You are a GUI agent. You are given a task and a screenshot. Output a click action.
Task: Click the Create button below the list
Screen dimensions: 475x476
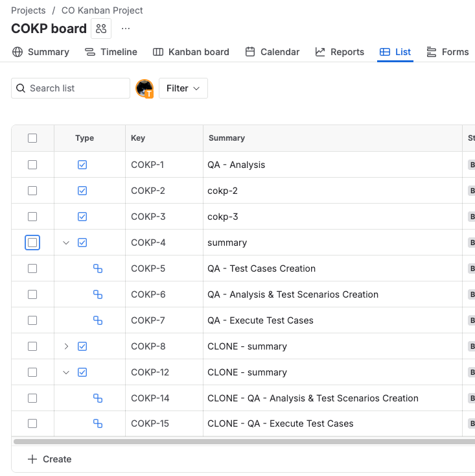click(x=50, y=459)
